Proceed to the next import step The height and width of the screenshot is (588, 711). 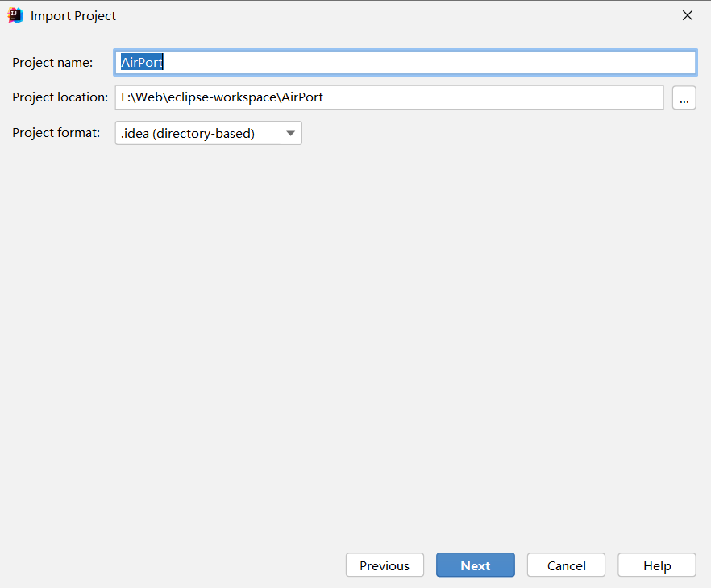475,565
